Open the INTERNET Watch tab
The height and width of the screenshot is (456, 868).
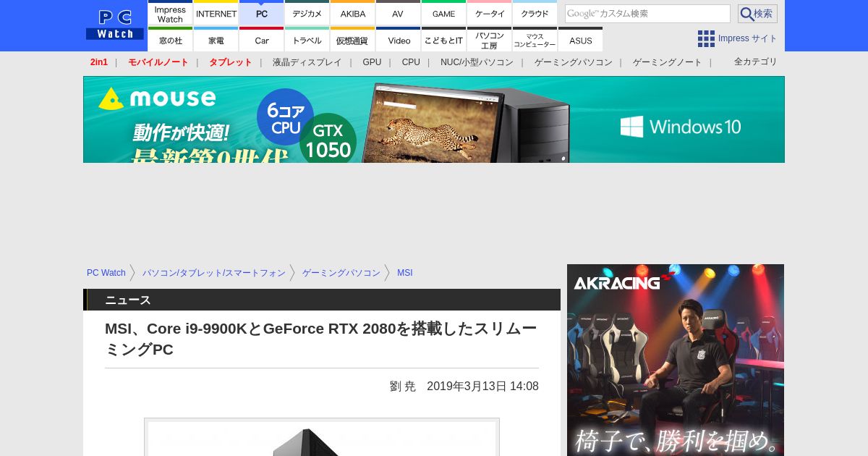216,12
